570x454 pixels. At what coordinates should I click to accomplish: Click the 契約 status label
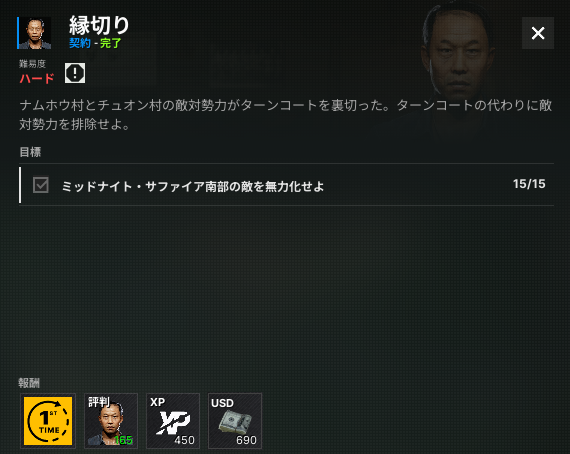click(80, 43)
